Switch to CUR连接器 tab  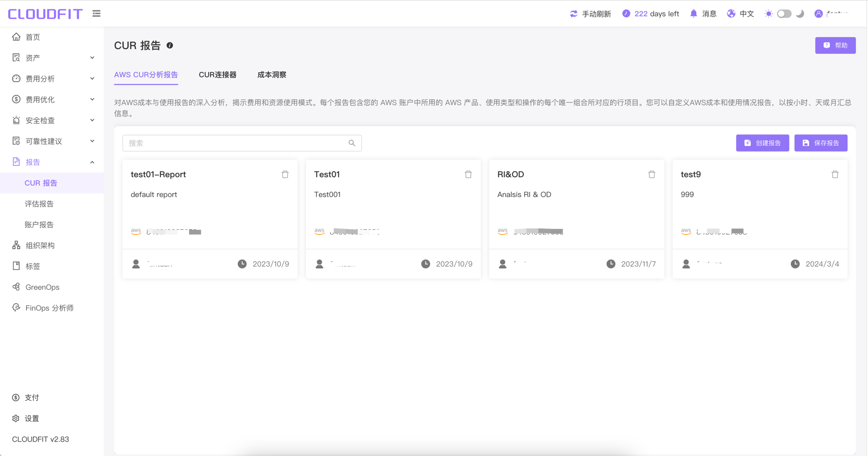(218, 75)
